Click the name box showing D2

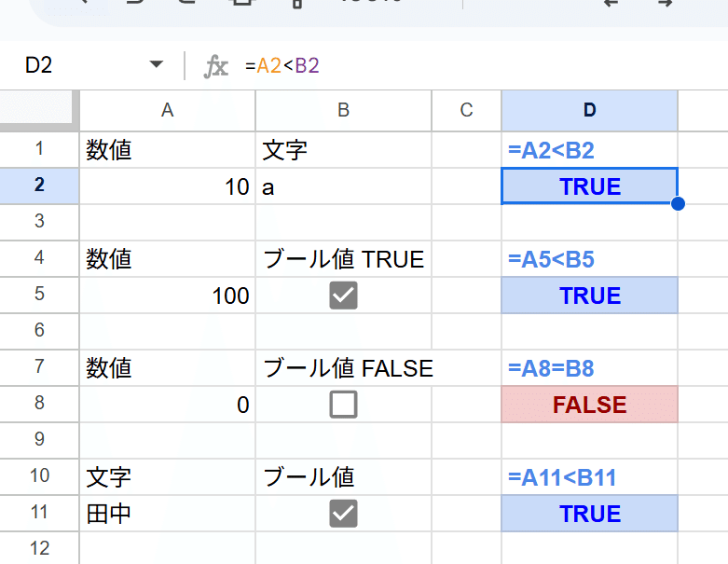coord(75,65)
